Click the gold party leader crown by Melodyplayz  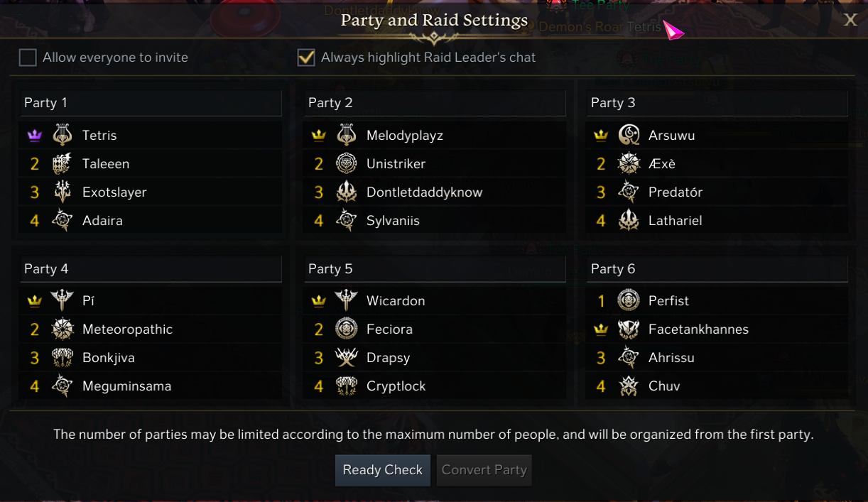(319, 136)
